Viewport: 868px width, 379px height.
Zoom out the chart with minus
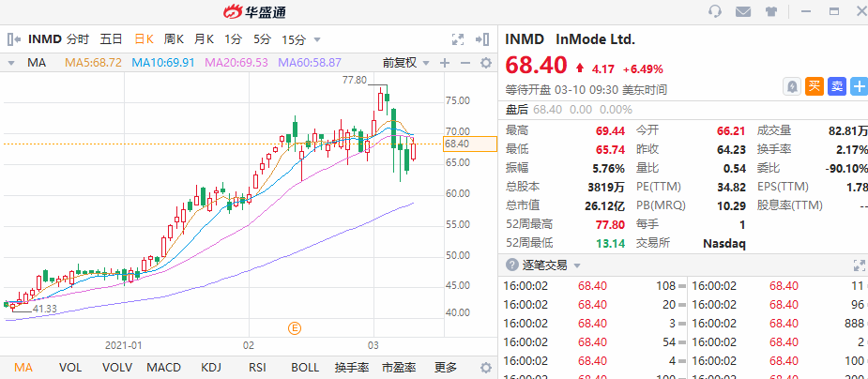coord(465,63)
